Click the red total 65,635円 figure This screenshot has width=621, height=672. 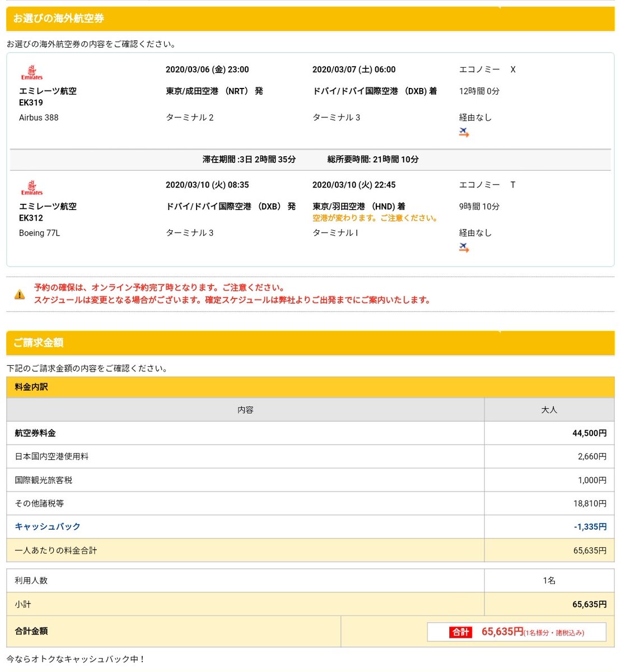502,632
